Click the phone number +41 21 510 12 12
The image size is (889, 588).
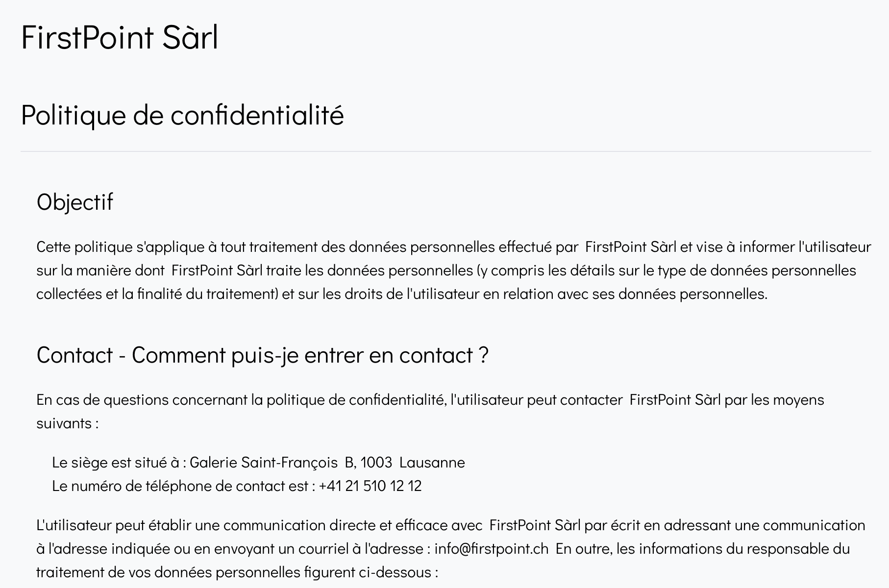point(370,486)
